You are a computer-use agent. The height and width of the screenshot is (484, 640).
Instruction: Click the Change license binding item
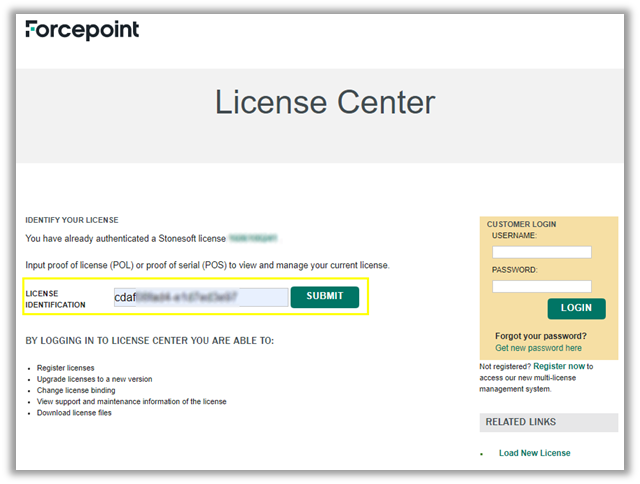[76, 390]
